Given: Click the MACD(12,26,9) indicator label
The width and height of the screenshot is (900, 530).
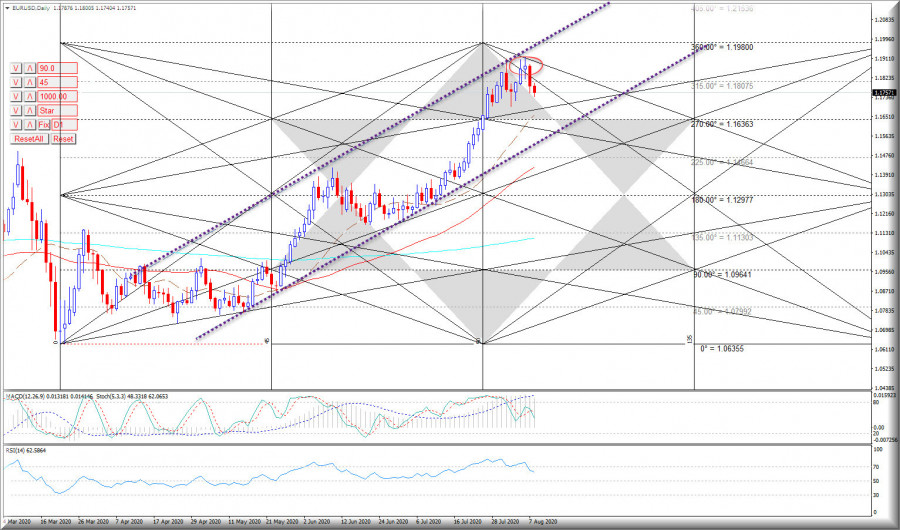Looking at the screenshot, I should (30, 397).
